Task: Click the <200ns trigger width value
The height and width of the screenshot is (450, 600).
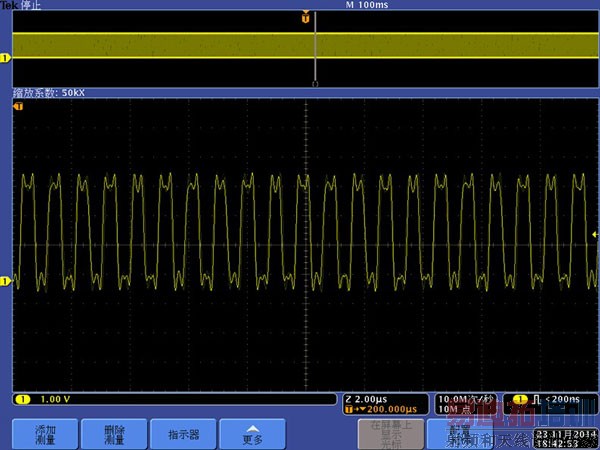Action: click(x=562, y=399)
